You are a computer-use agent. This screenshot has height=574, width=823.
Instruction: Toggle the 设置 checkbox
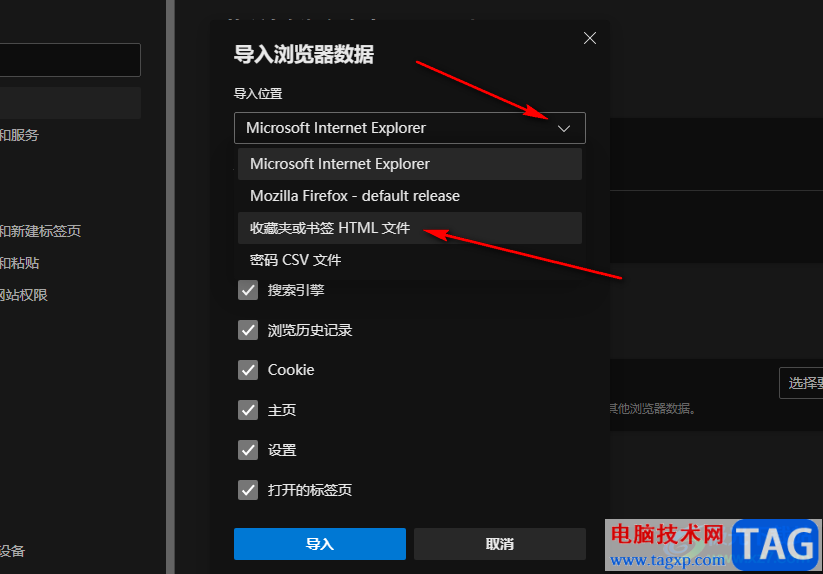coord(248,450)
